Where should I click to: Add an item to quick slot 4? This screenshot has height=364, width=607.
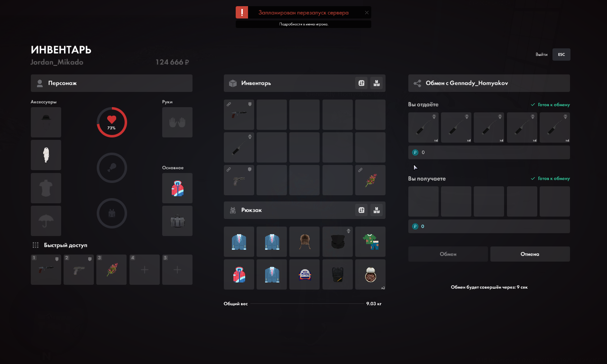coord(145,270)
